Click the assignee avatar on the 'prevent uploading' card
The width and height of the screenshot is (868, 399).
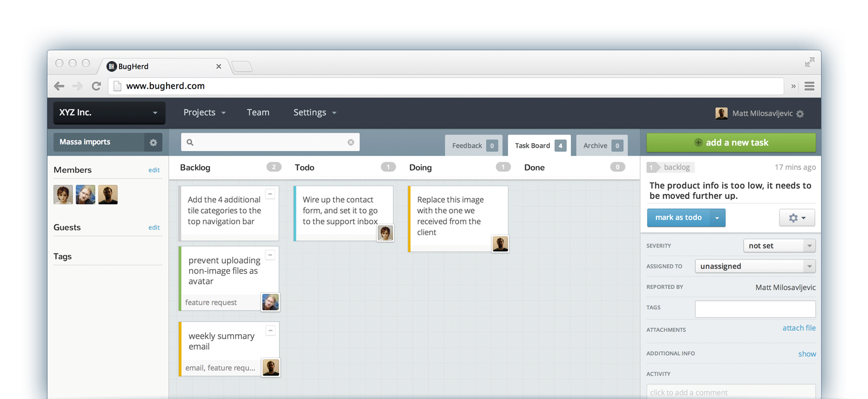click(x=270, y=302)
